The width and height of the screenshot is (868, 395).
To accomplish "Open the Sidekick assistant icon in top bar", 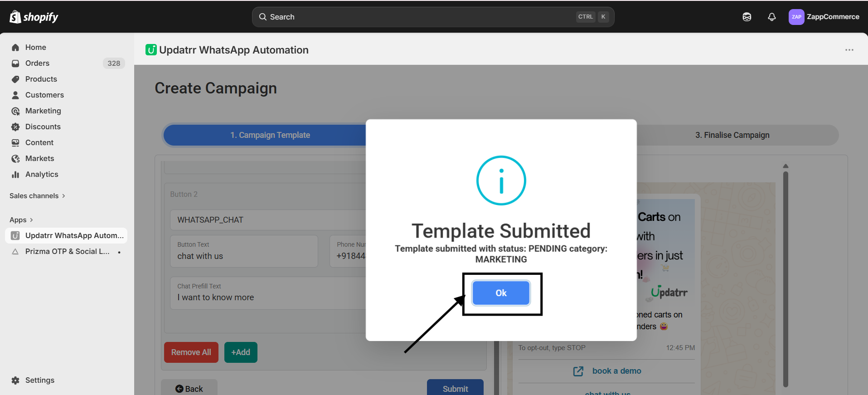I will click(x=747, y=17).
